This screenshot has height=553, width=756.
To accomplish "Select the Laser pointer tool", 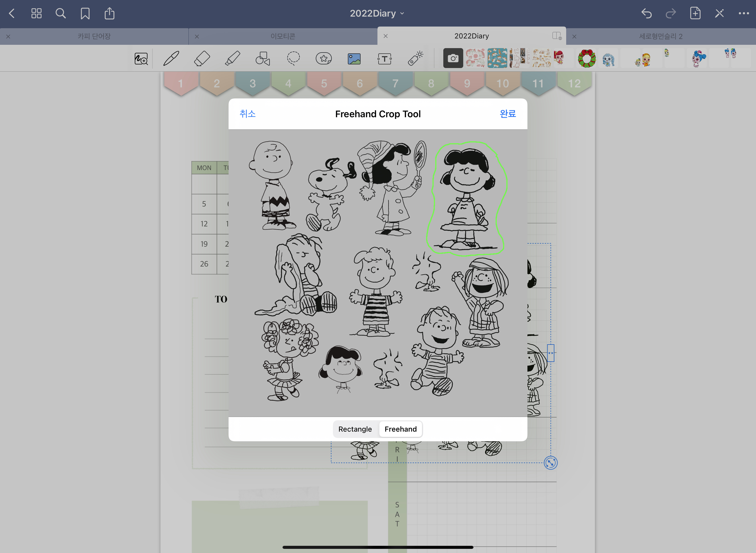I will pos(415,58).
